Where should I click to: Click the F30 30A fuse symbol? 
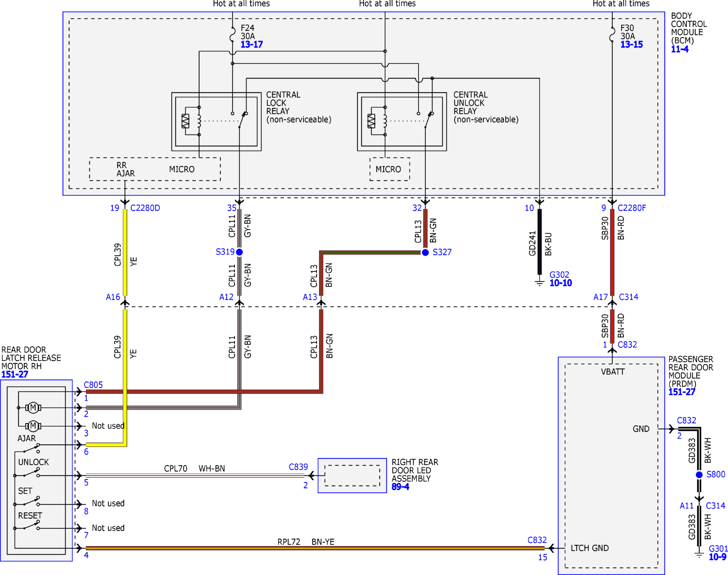(612, 35)
